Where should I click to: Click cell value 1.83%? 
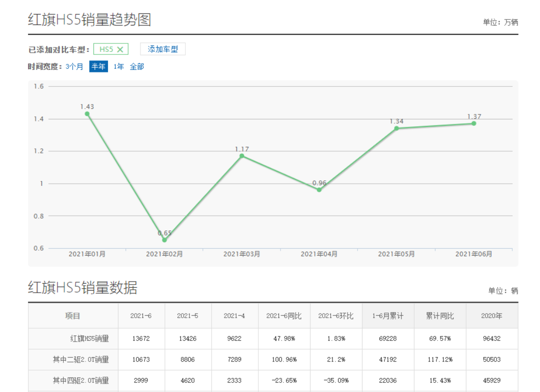click(x=336, y=339)
